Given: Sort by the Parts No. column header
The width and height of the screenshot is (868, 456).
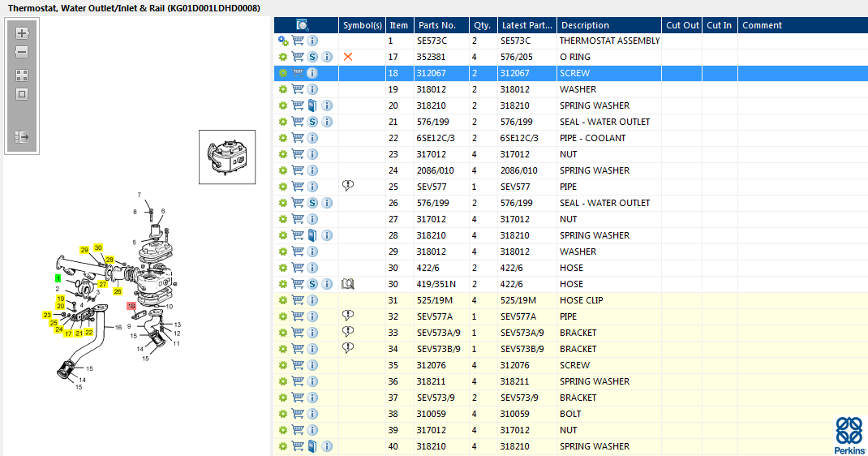Looking at the screenshot, I should click(441, 25).
